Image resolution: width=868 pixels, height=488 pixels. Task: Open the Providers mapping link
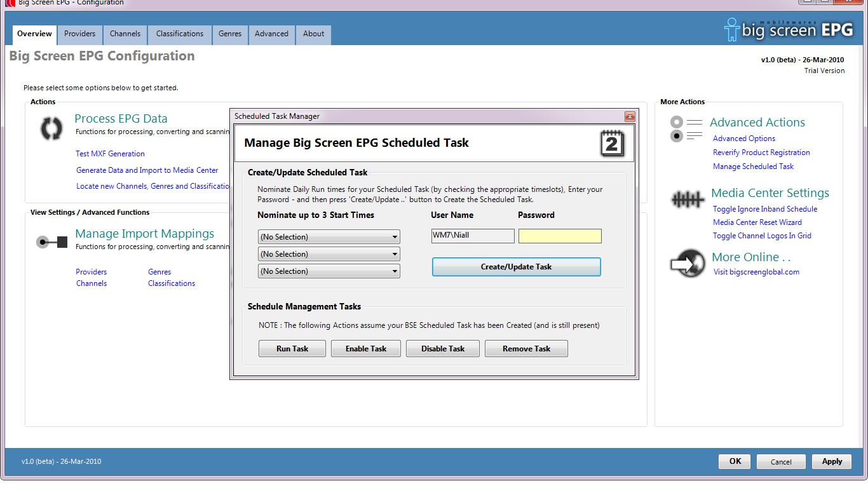click(x=92, y=272)
